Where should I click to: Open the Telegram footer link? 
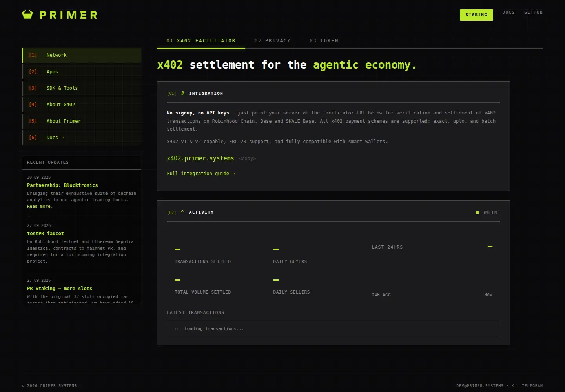[x=532, y=386]
